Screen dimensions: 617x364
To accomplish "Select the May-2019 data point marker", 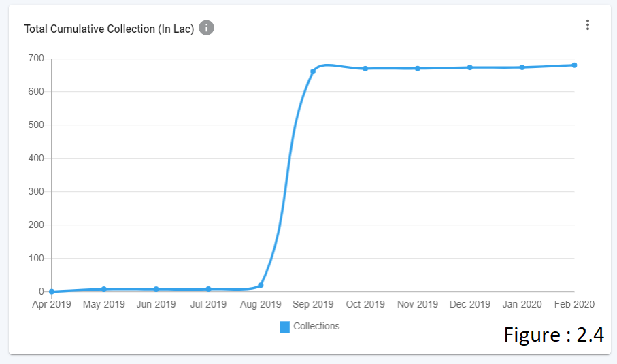I will (x=104, y=289).
